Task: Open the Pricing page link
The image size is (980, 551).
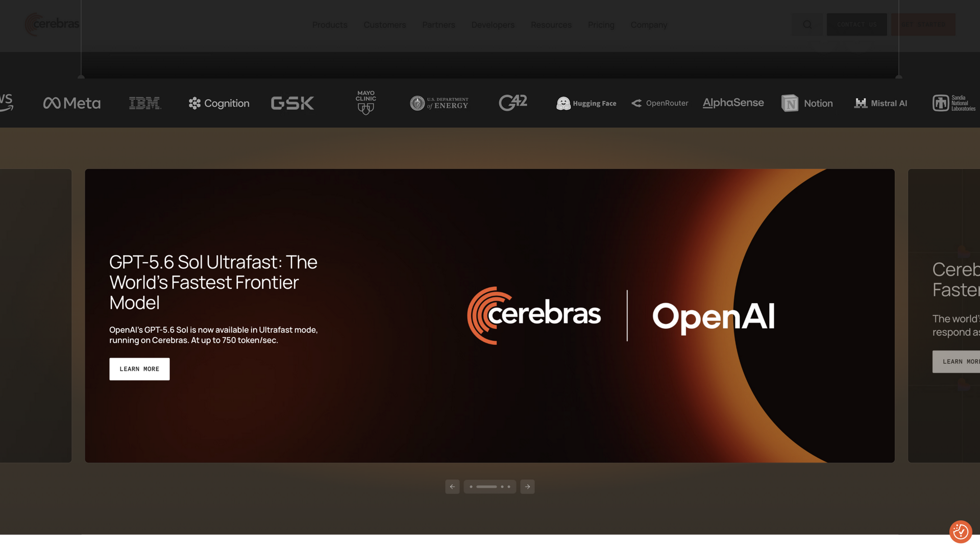Action: click(601, 24)
